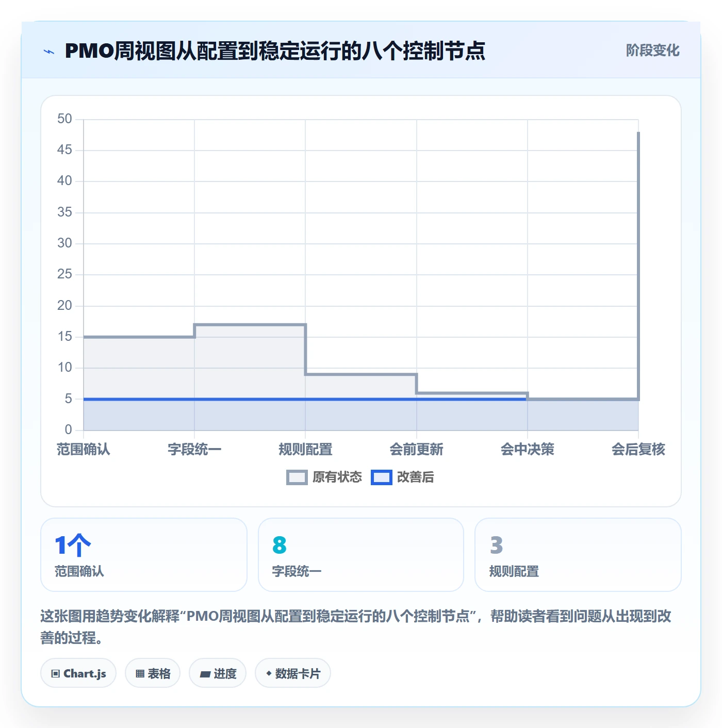Click the 阶段变化 label in header
This screenshot has width=722, height=728.
[x=652, y=51]
